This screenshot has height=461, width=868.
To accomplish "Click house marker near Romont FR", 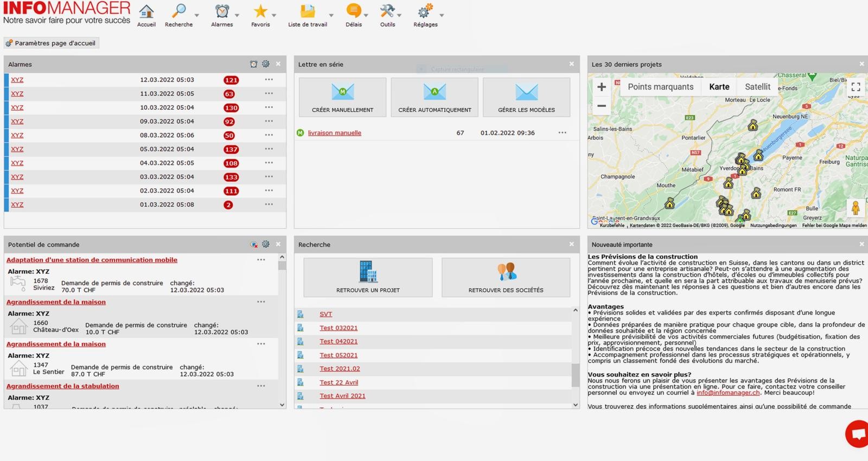I will (x=756, y=193).
